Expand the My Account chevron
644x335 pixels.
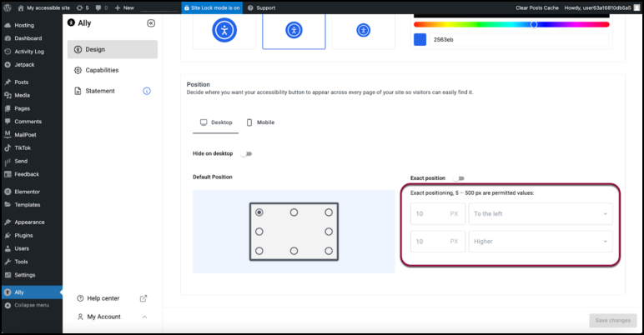click(144, 317)
